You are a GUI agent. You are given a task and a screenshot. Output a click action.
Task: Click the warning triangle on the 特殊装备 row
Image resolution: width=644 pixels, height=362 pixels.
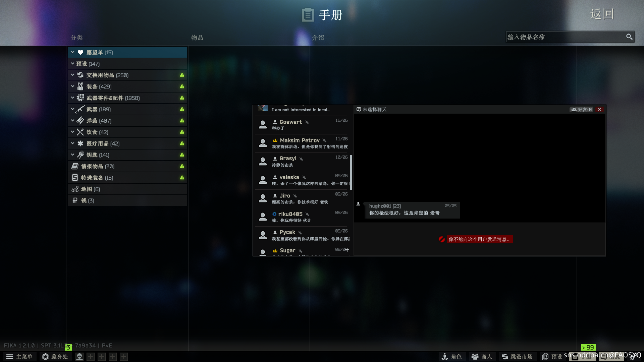(182, 178)
